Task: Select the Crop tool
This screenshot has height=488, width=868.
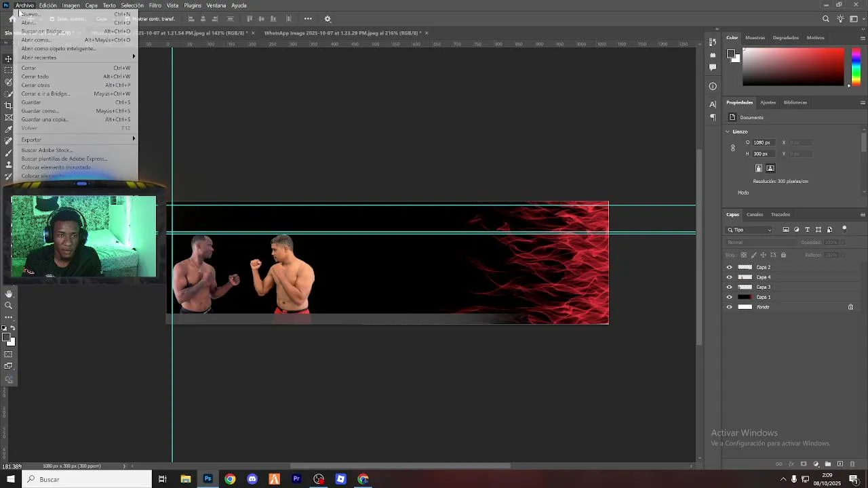Action: click(9, 106)
